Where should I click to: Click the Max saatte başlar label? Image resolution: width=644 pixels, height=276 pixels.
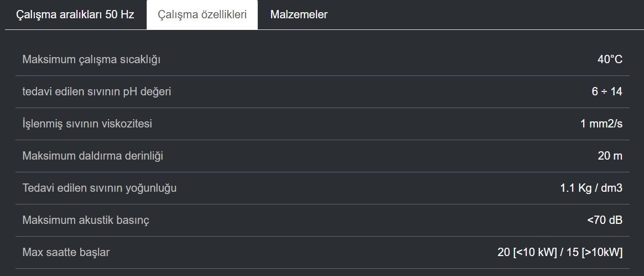(66, 252)
